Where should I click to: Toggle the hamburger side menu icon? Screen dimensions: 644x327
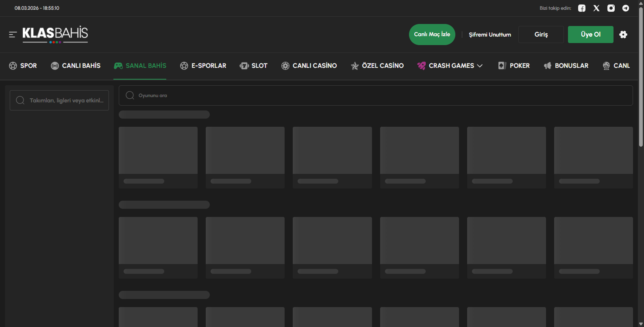tap(13, 35)
